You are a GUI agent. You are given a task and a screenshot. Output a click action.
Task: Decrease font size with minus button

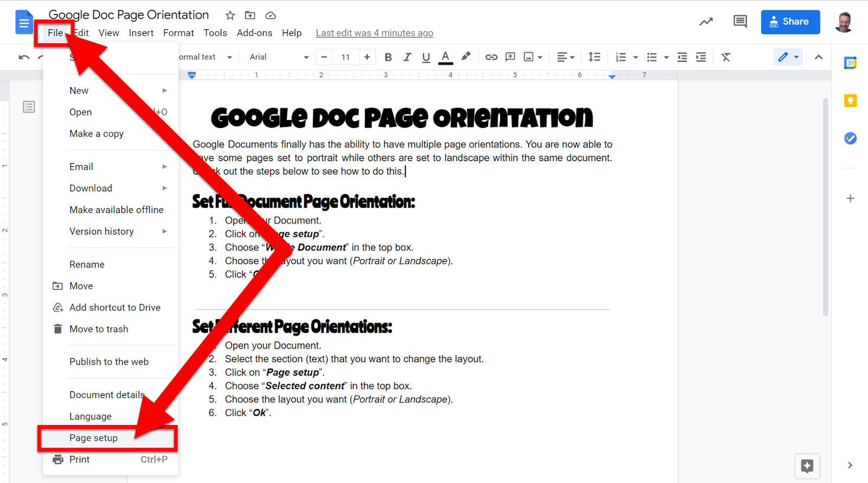pyautogui.click(x=324, y=57)
